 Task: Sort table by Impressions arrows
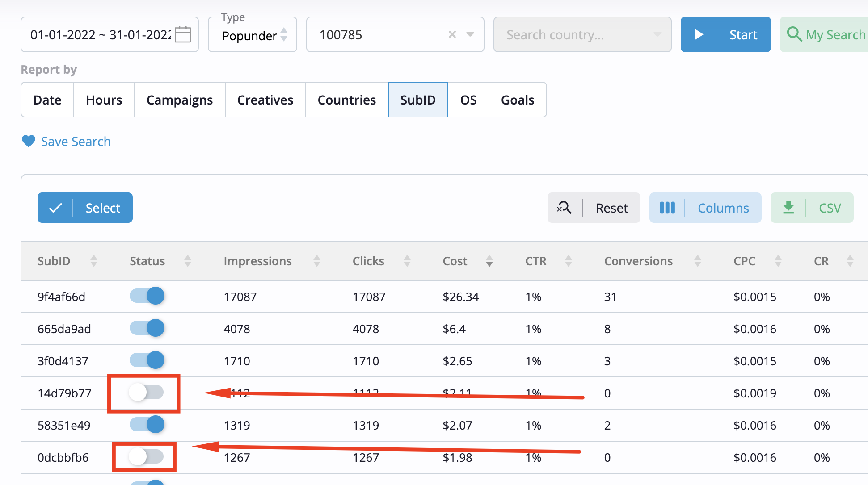coord(317,261)
